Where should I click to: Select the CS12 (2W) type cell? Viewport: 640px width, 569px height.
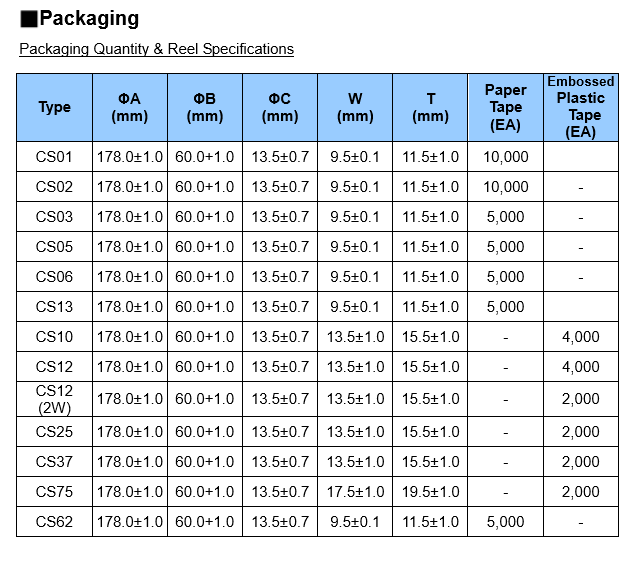click(x=54, y=399)
